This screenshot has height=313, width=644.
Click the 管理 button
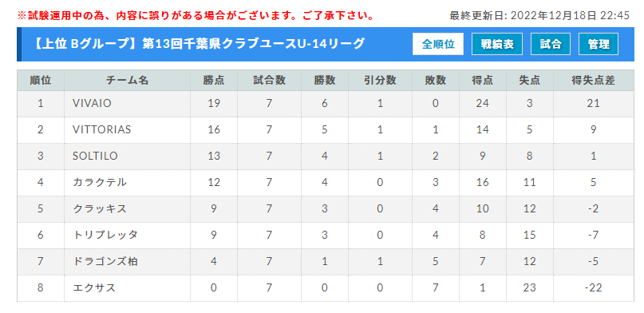599,44
